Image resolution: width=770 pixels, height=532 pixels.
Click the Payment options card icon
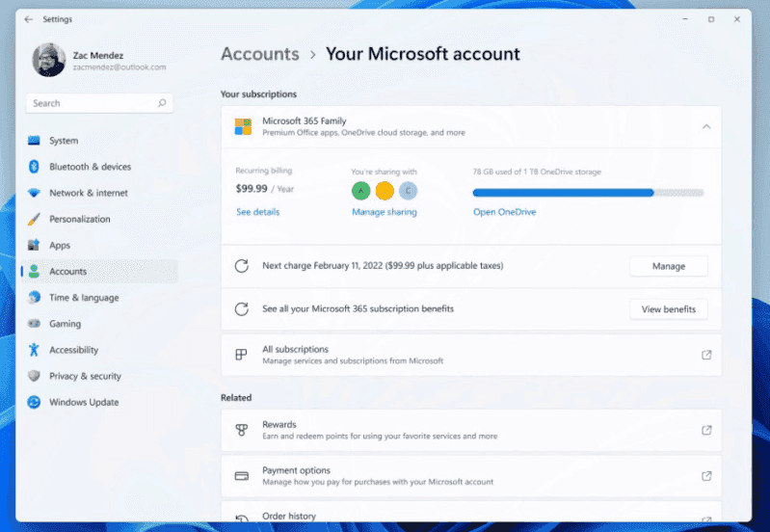[x=241, y=476]
